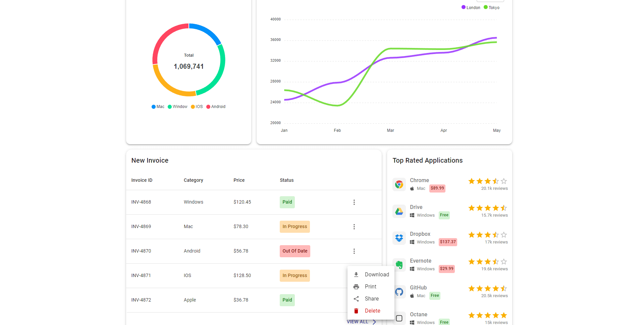This screenshot has width=644, height=325.
Task: Open the options menu for invoice INV-4869
Action: [354, 227]
